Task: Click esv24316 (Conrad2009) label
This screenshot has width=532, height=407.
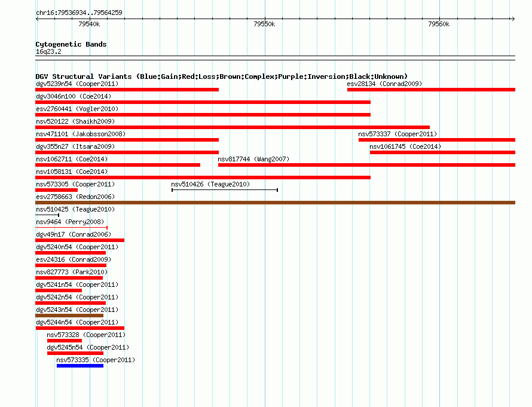Action: point(74,259)
